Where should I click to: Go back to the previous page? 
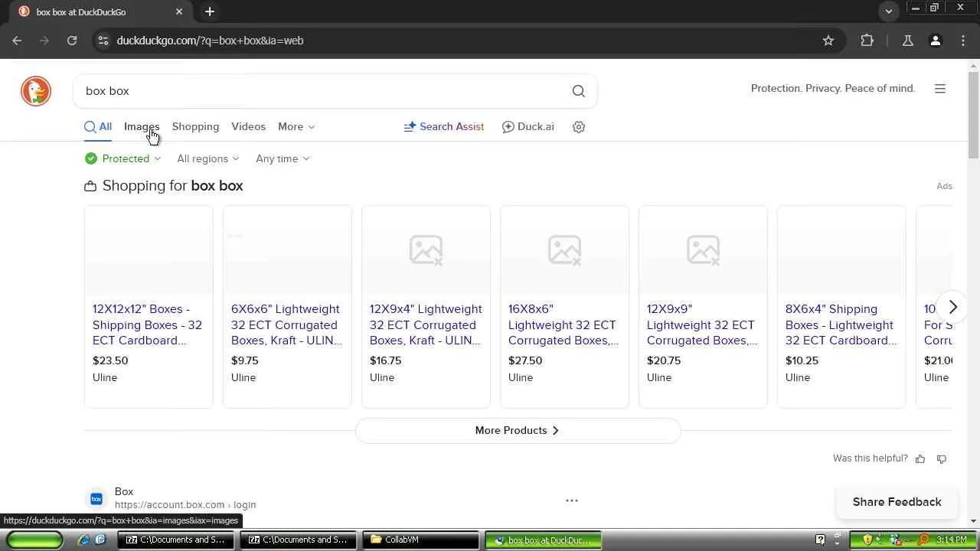pos(17,41)
